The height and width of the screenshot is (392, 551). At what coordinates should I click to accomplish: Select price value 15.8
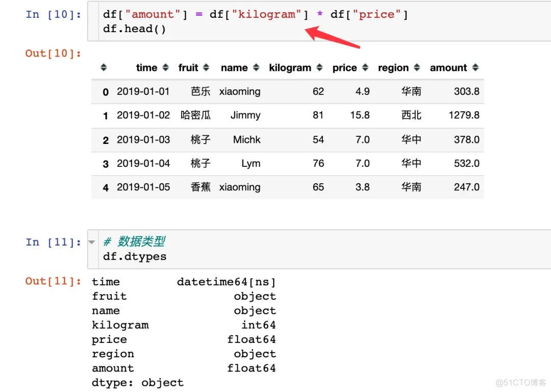coord(360,115)
